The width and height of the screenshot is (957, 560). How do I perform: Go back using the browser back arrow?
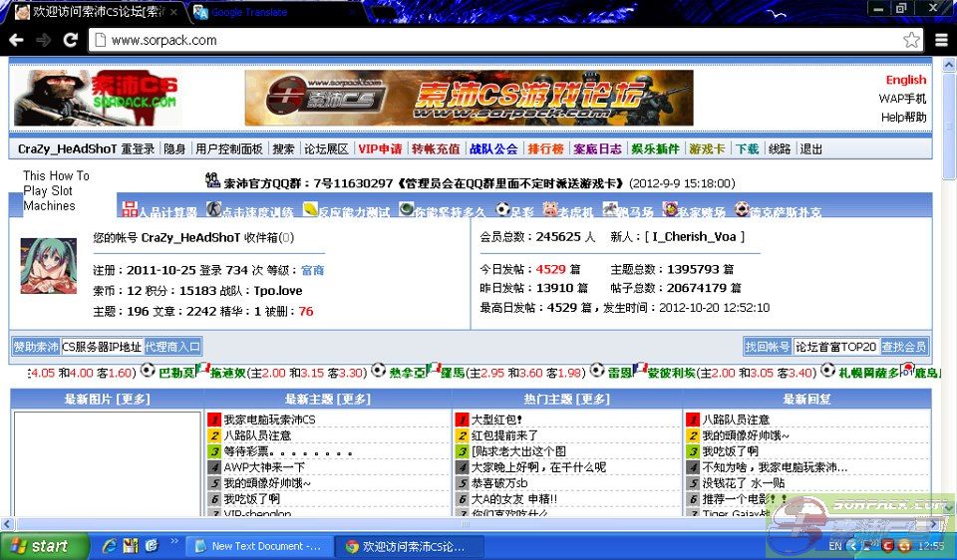tap(17, 40)
